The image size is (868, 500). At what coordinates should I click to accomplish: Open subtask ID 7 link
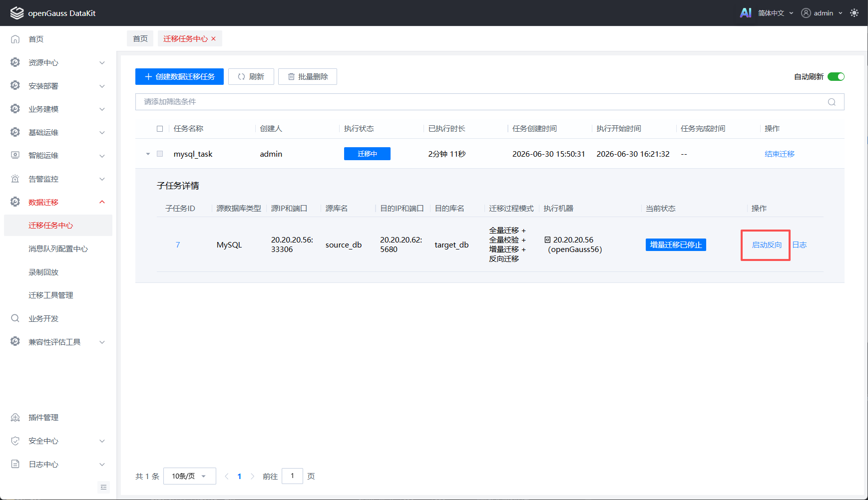178,245
